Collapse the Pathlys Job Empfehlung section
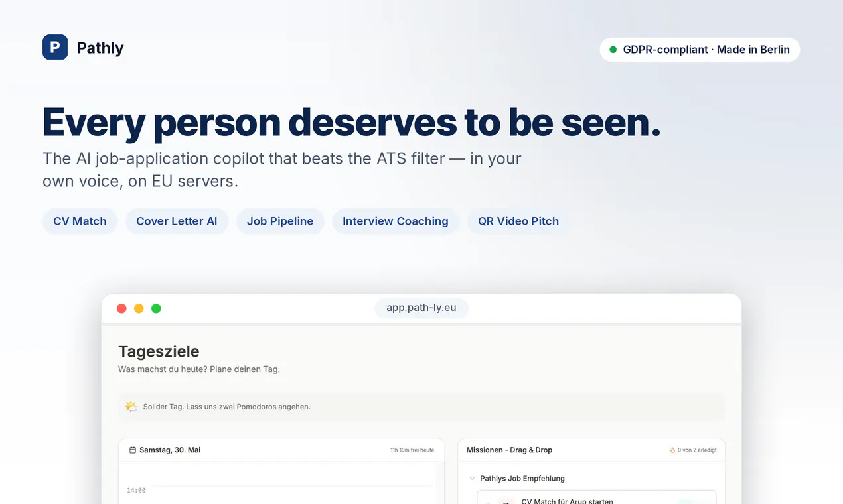 pyautogui.click(x=472, y=478)
